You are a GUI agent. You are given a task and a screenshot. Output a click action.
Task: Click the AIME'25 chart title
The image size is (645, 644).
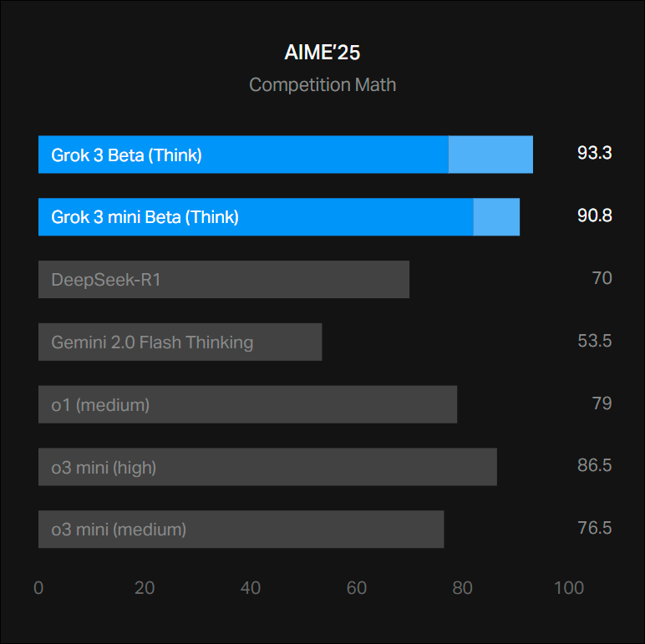click(x=322, y=53)
